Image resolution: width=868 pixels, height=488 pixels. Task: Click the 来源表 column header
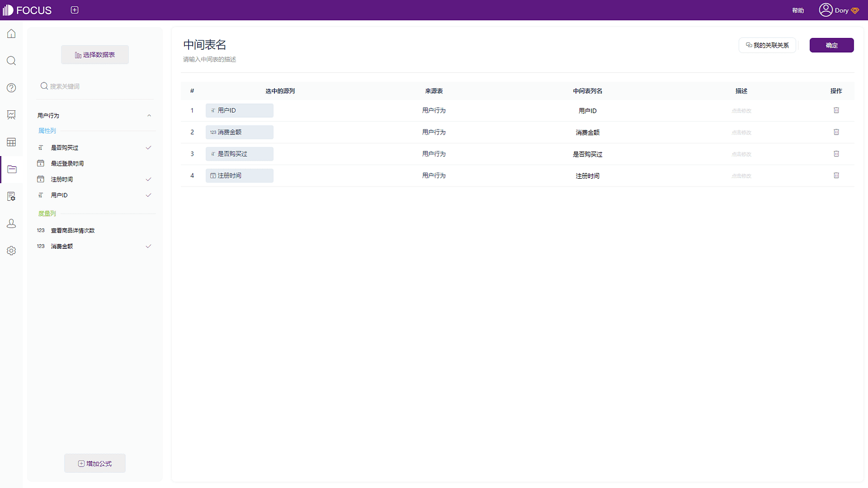pyautogui.click(x=434, y=91)
